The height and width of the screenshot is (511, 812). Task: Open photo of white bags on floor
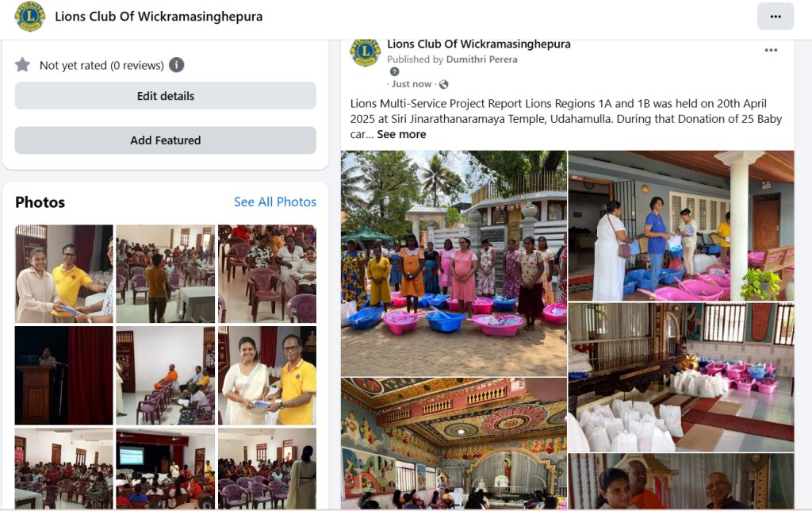681,377
